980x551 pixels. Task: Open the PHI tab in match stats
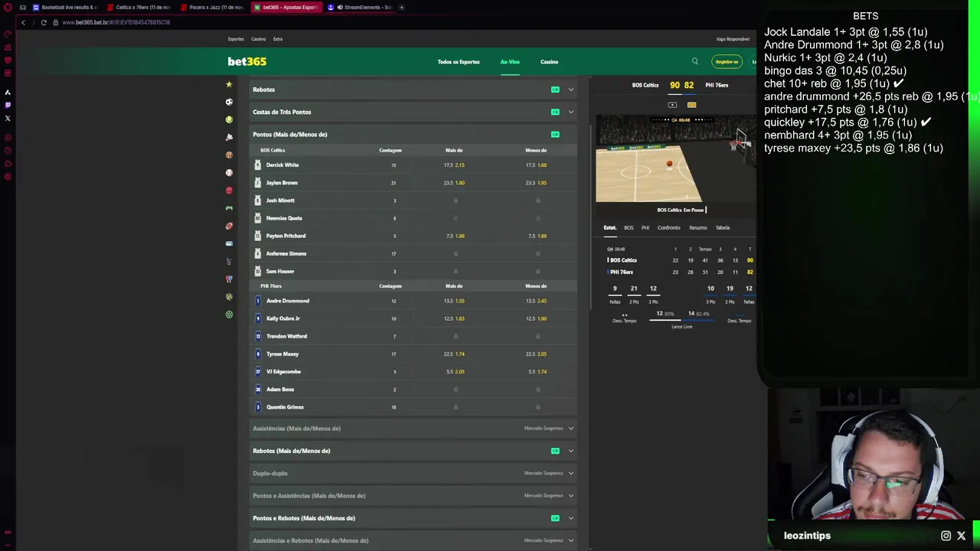tap(645, 227)
